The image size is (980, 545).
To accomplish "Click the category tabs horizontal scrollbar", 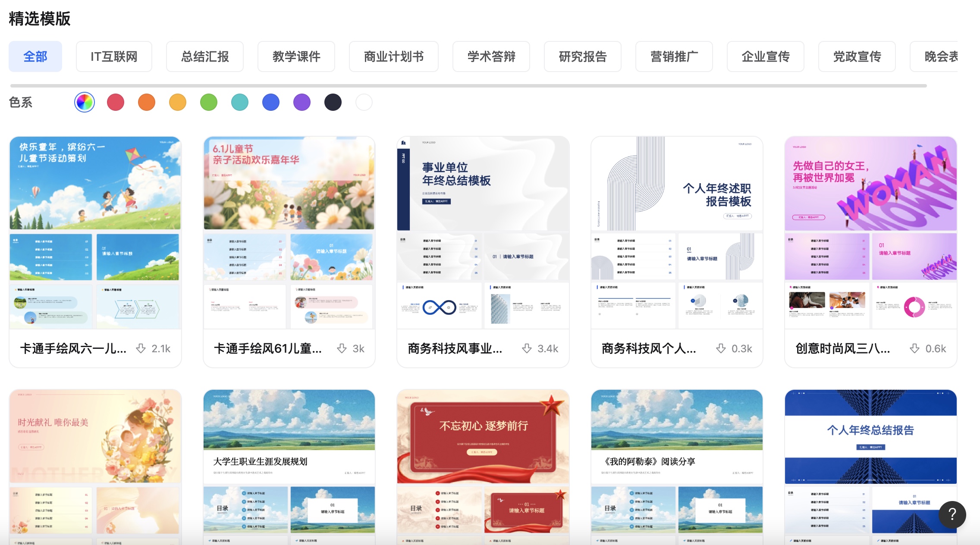I will coord(468,86).
